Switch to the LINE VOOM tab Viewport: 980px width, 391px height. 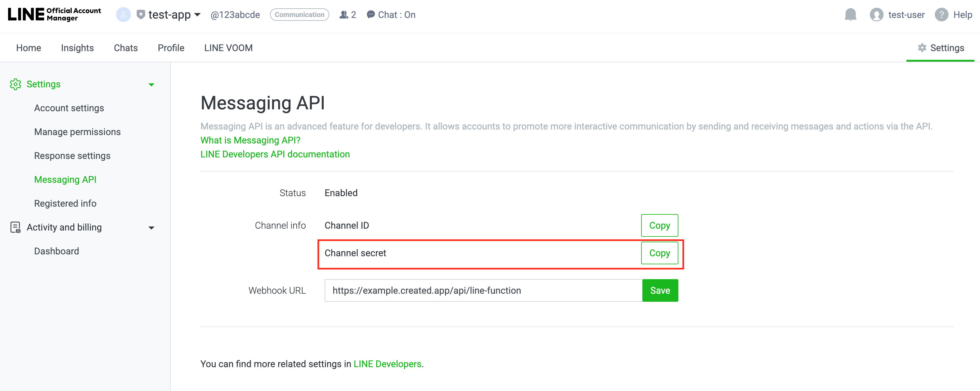[x=228, y=48]
